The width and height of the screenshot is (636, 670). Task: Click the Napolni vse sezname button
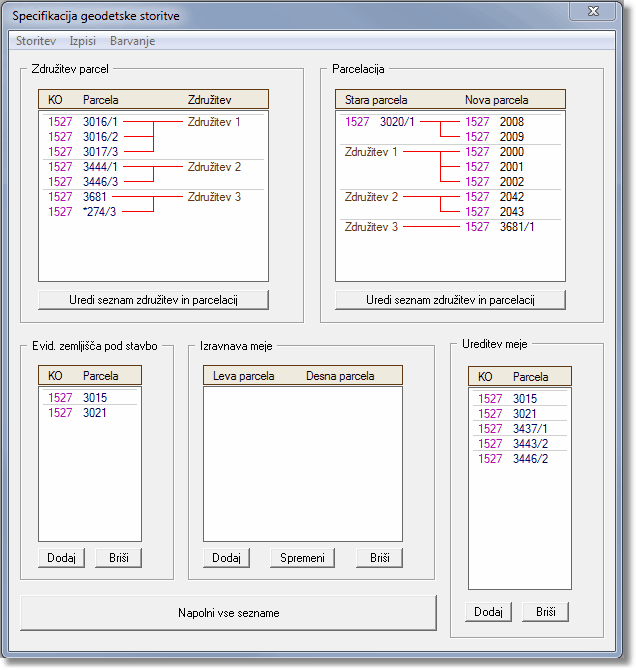229,613
